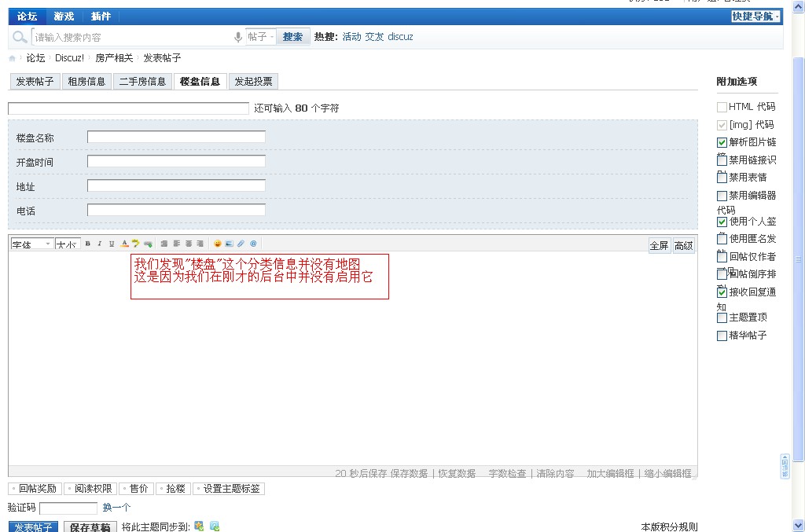Screen dimensions: 805x532
Task: Open the 房产相关 breadcrumb link
Action: 114,58
